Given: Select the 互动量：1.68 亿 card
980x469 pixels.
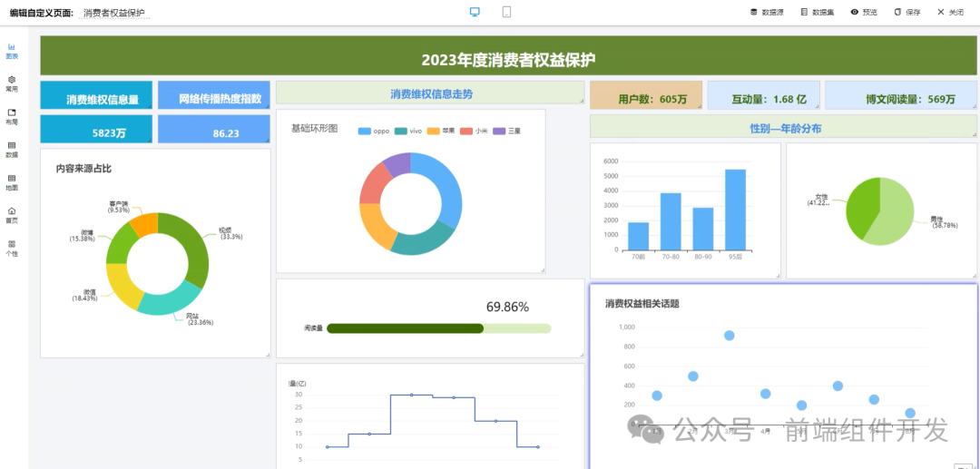Looking at the screenshot, I should [764, 95].
